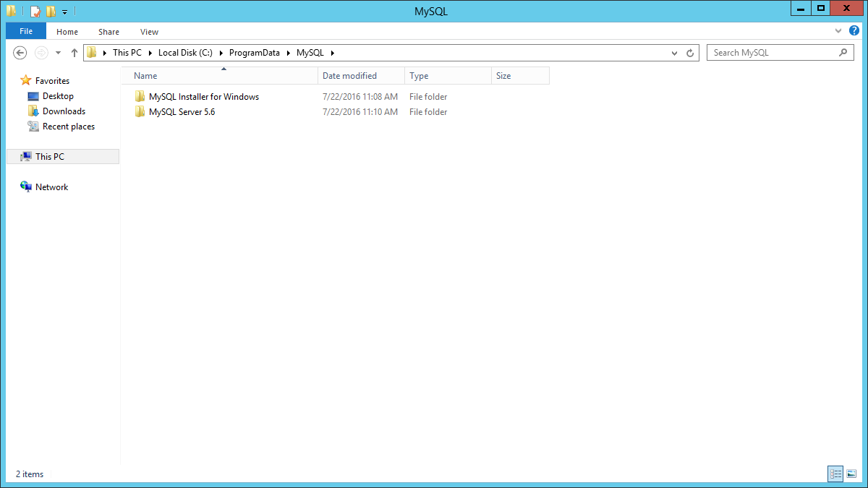Image resolution: width=868 pixels, height=488 pixels.
Task: Open the View ribbon tab
Action: point(150,32)
